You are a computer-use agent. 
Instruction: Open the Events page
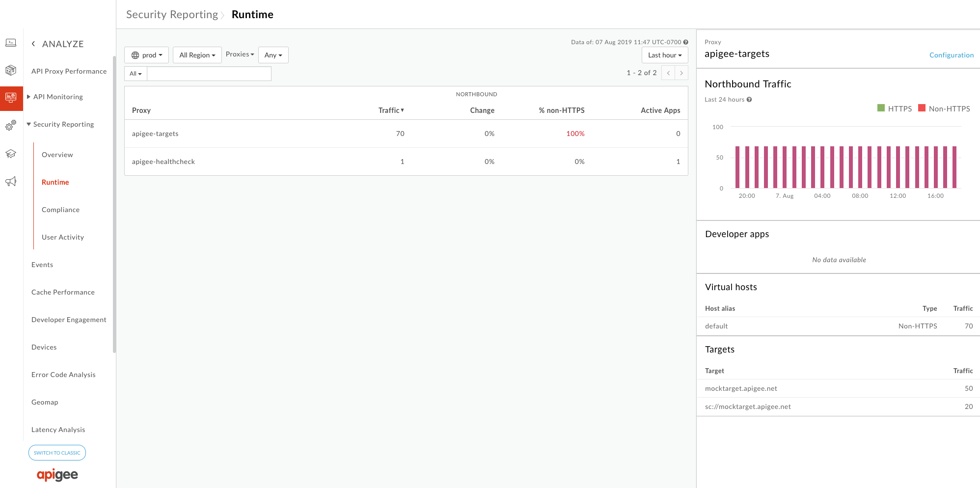(42, 265)
